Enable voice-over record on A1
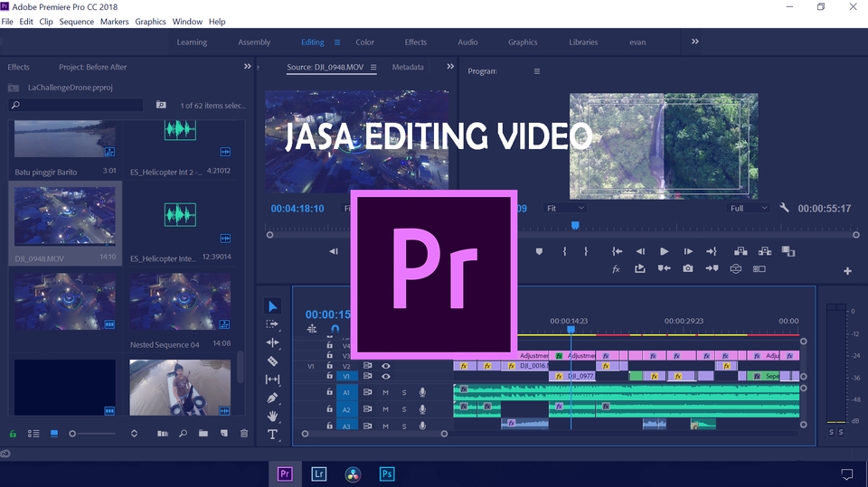The image size is (868, 487). click(x=422, y=392)
